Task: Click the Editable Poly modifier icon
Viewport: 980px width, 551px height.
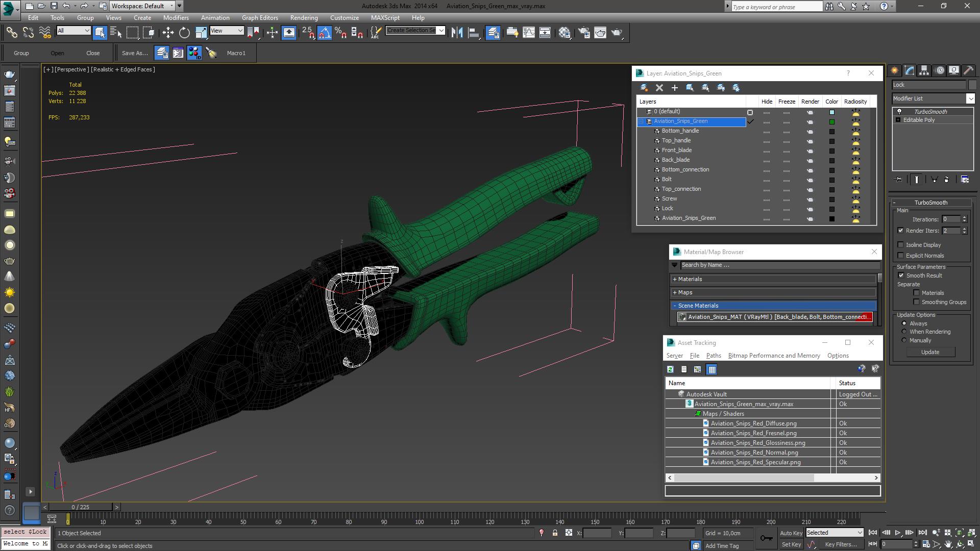Action: [898, 120]
